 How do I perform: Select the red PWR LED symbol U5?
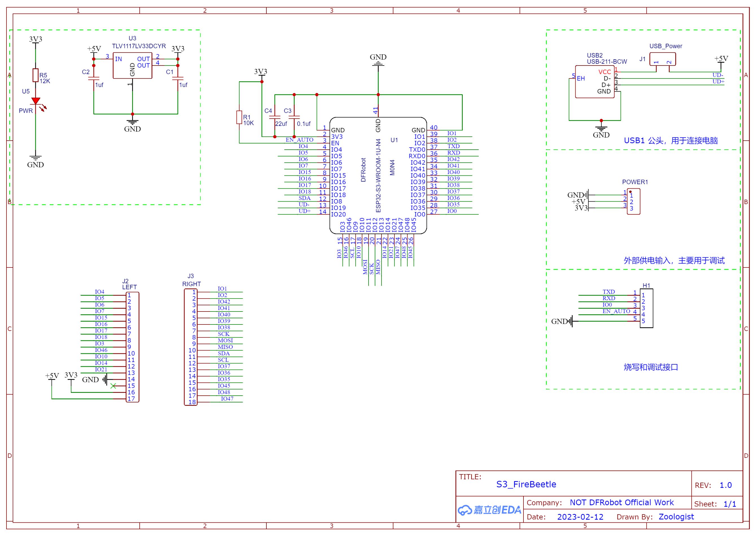[36, 101]
